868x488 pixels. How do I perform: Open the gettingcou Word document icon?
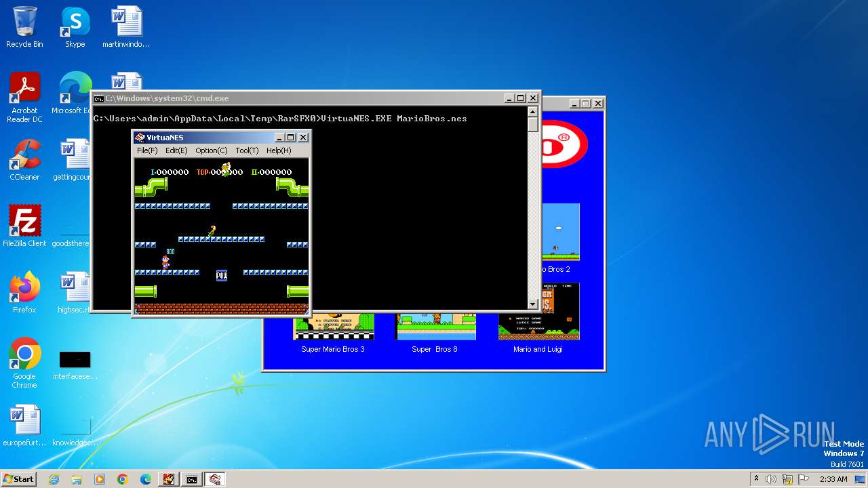(x=73, y=160)
